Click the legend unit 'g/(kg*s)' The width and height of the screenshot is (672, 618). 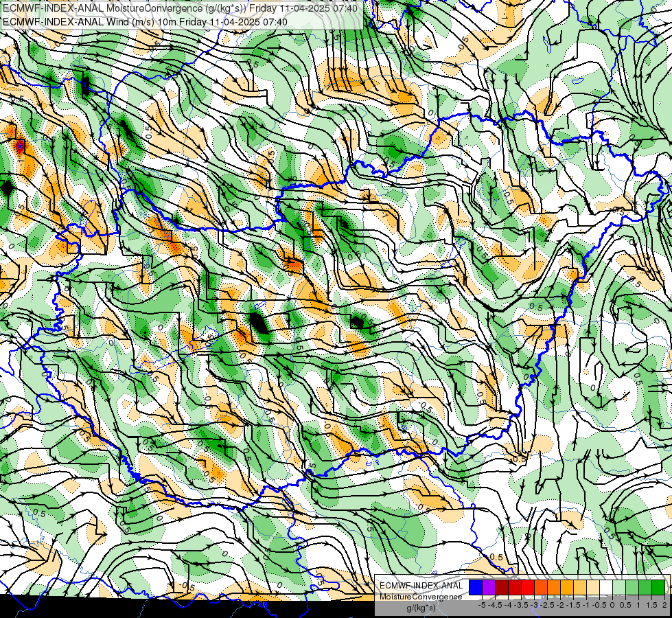(421, 608)
